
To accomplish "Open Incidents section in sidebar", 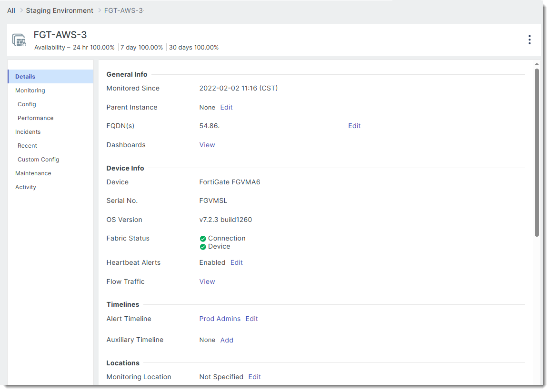I will [28, 132].
